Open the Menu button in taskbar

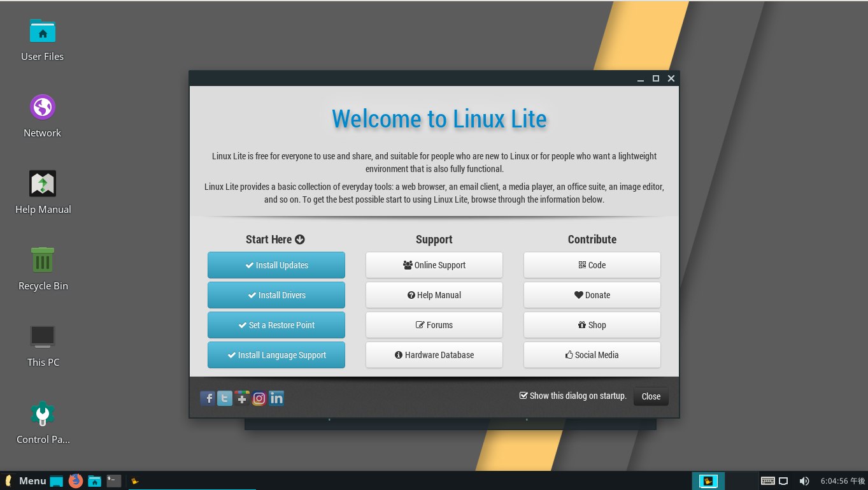(25, 480)
